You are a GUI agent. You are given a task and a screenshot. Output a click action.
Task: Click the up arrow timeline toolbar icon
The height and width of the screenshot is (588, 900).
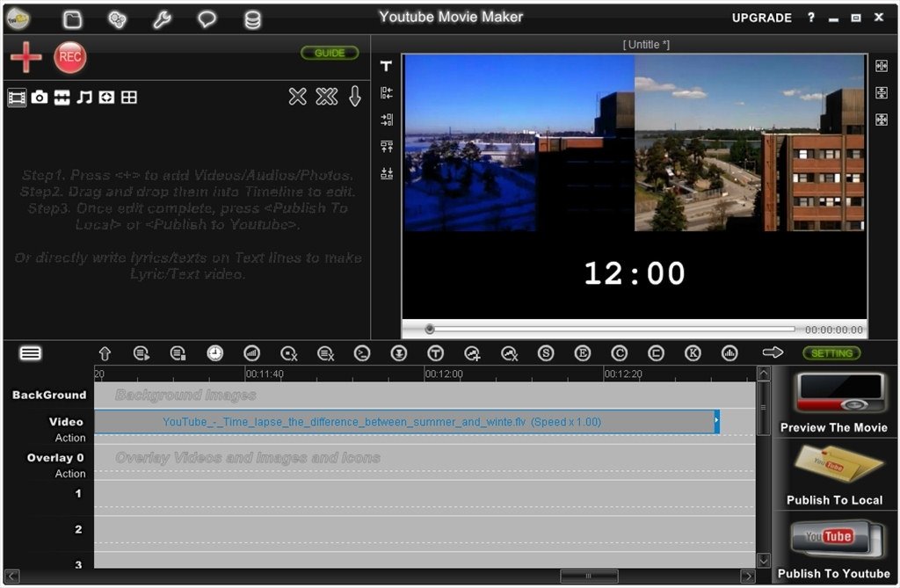click(105, 353)
